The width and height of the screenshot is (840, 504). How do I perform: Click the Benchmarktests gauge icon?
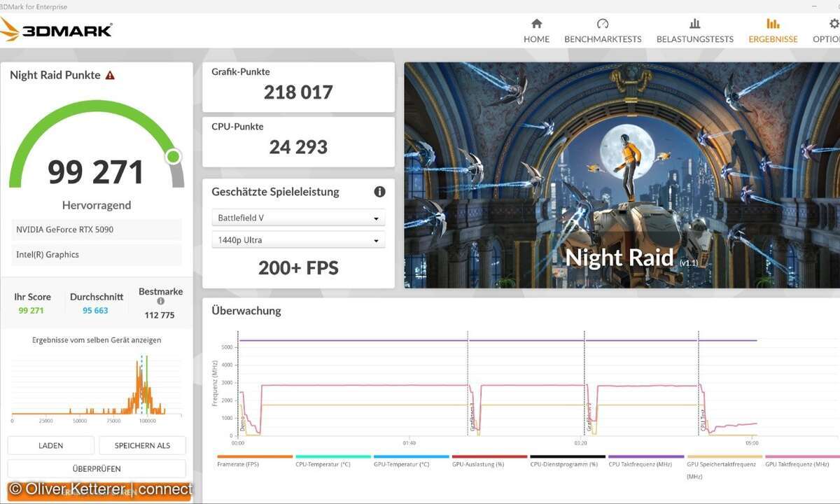(603, 24)
